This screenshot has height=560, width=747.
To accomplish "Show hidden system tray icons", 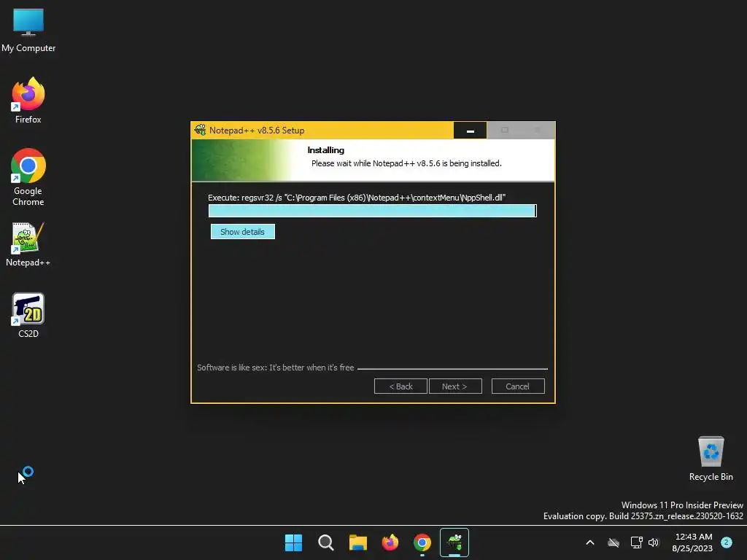I will (x=589, y=542).
